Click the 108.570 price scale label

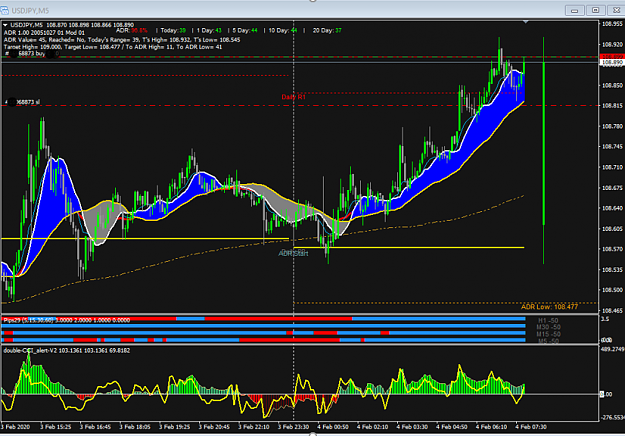point(612,249)
